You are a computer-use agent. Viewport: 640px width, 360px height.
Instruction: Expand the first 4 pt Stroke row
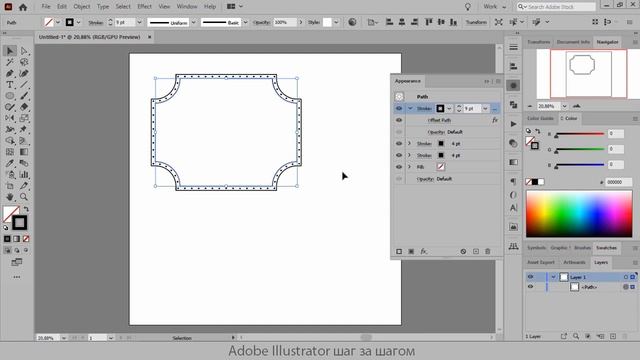409,144
